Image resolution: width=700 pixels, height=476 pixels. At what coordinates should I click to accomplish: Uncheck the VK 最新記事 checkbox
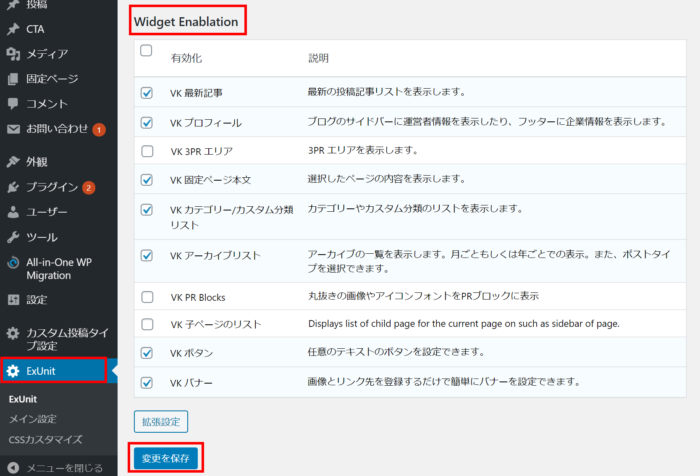coord(146,93)
